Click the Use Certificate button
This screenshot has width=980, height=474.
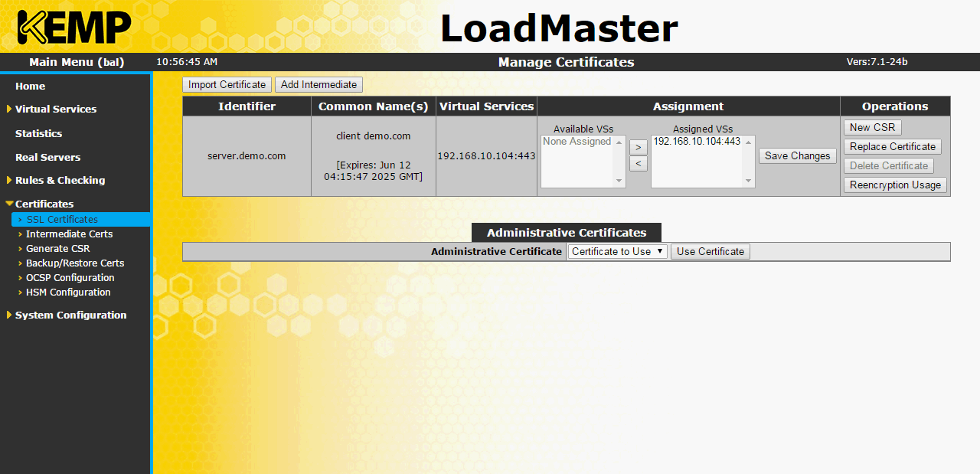(x=710, y=251)
